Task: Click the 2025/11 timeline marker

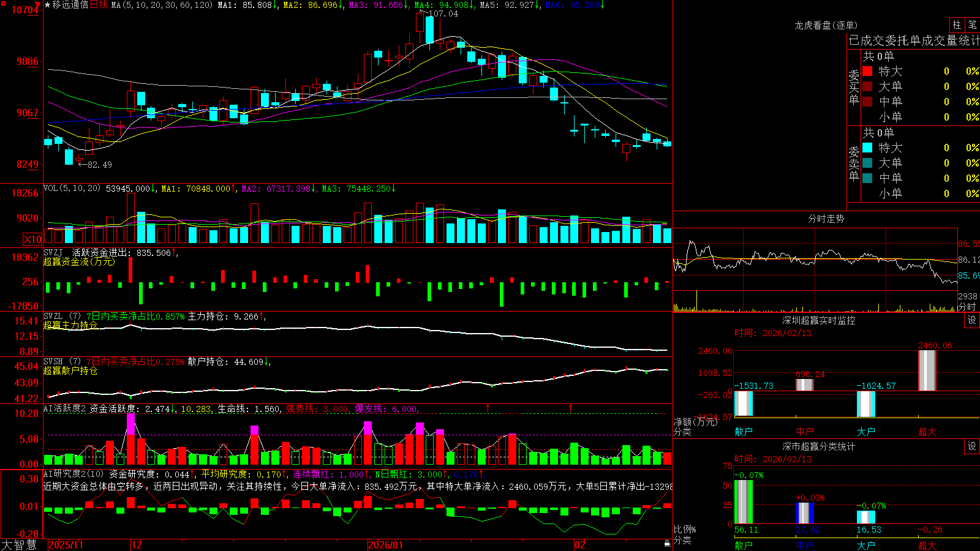Action: pos(66,545)
